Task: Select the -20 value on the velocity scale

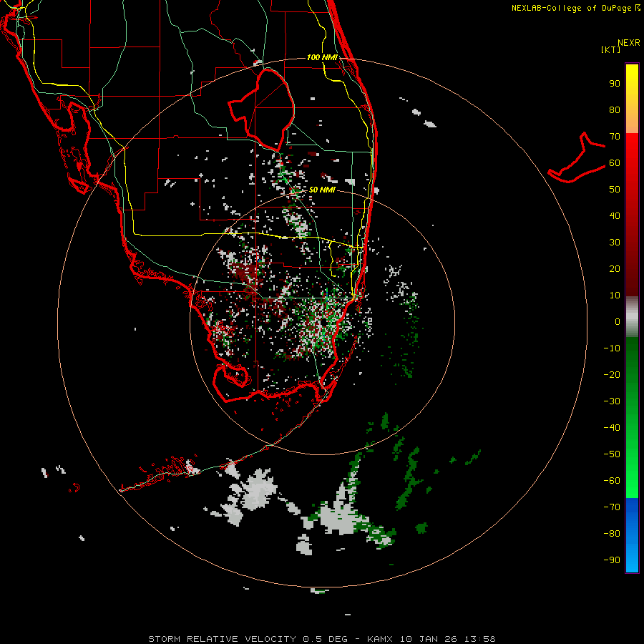Action: click(x=612, y=375)
